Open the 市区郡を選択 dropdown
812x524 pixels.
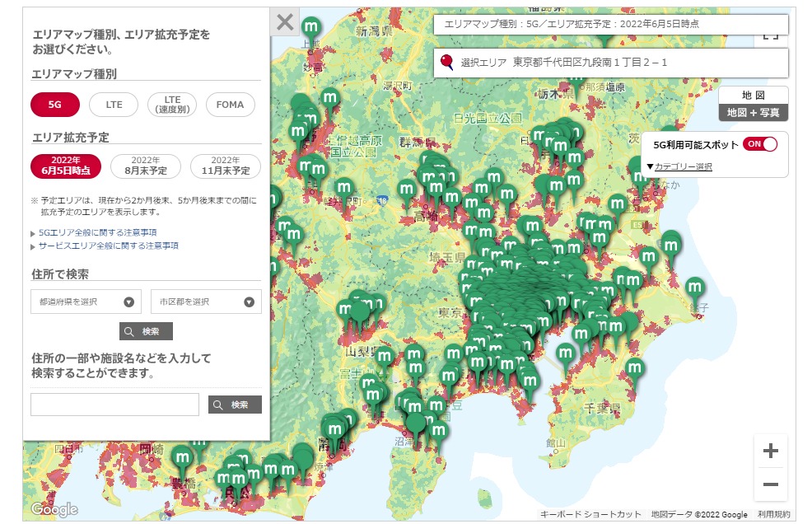(x=206, y=302)
